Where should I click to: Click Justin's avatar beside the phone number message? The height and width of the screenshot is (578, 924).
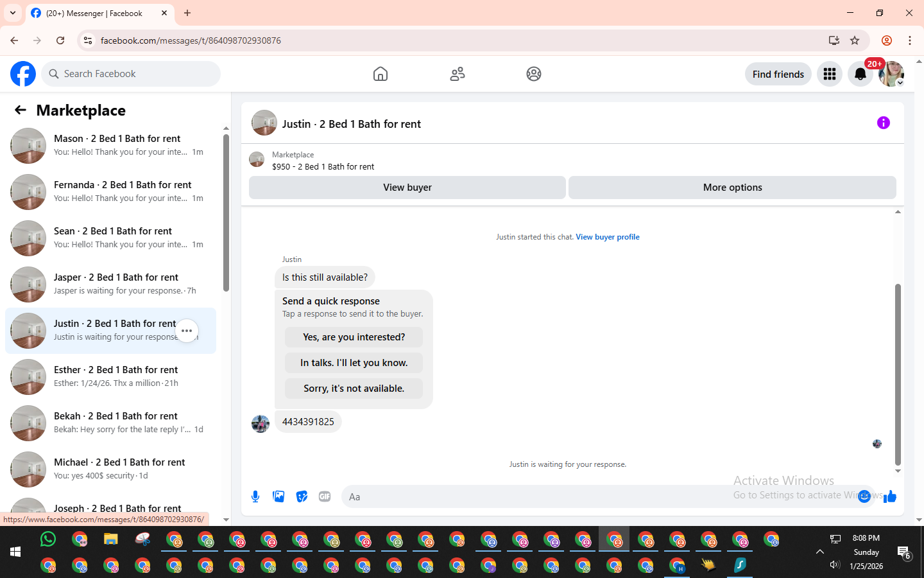click(261, 424)
